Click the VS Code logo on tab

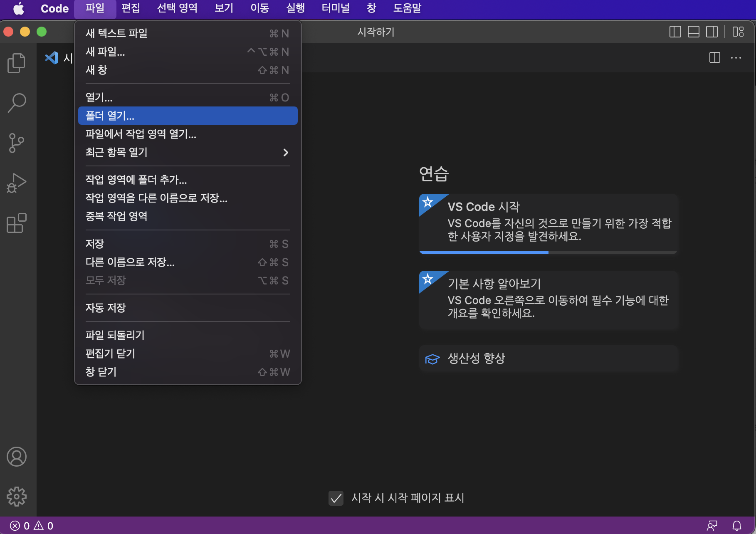pos(52,58)
